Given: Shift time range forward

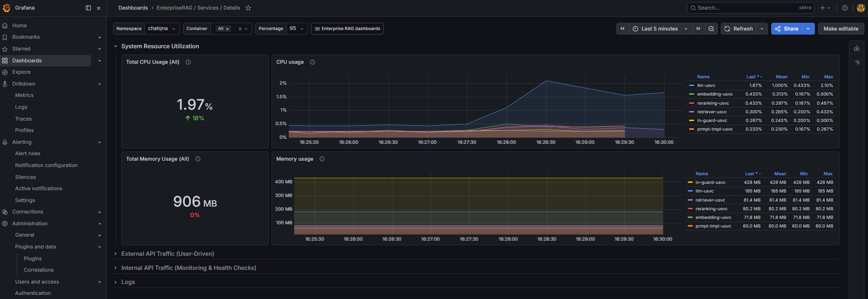Looking at the screenshot, I should pos(698,29).
